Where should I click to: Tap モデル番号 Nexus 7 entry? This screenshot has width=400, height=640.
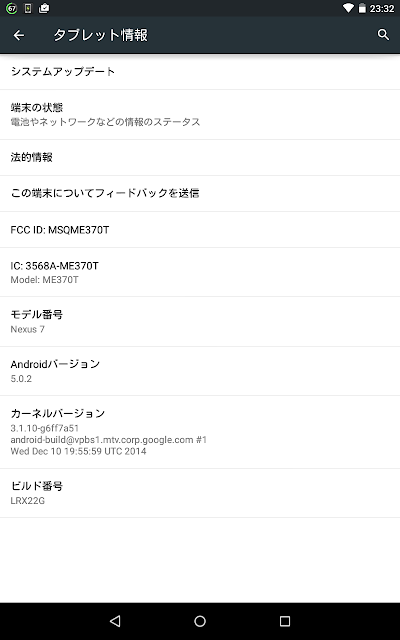(x=200, y=322)
